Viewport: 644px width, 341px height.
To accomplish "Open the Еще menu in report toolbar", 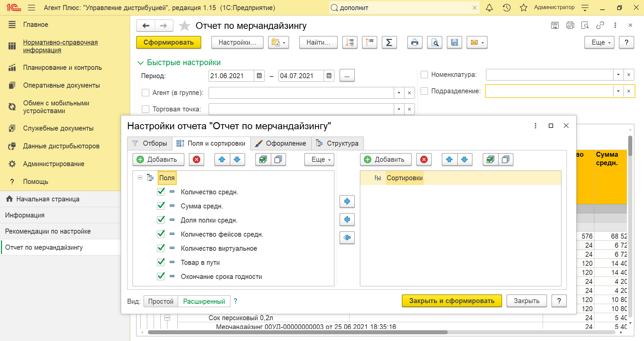I will coord(599,43).
